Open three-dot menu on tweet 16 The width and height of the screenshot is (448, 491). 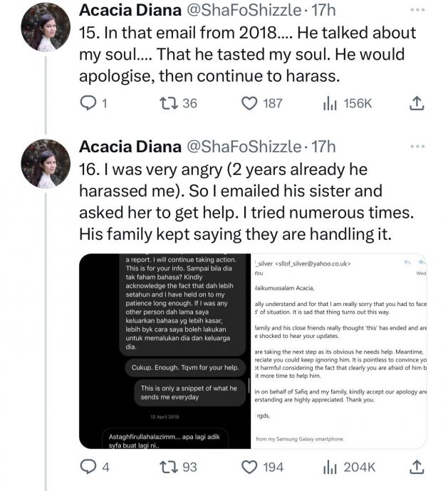coord(418,147)
